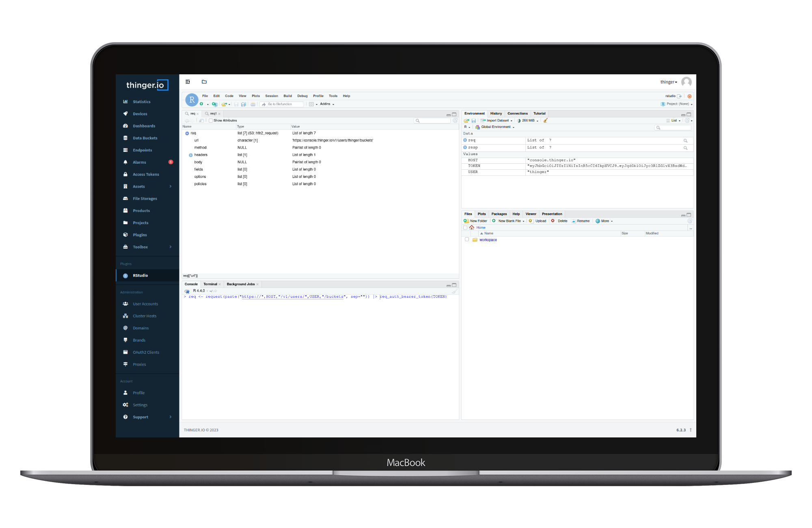Click the Rename button in Files panel
812x528 pixels.
pyautogui.click(x=581, y=221)
